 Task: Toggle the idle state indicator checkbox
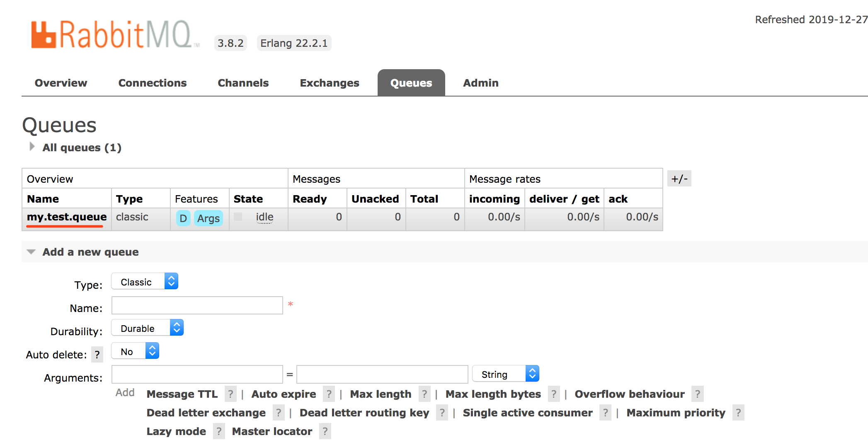tap(238, 217)
